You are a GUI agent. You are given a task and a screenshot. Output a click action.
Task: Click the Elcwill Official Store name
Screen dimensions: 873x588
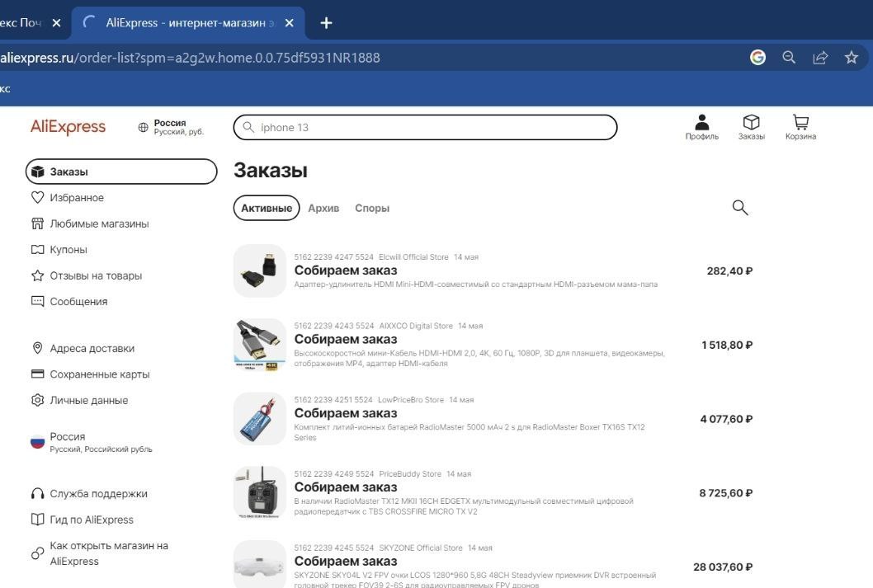pyautogui.click(x=413, y=257)
